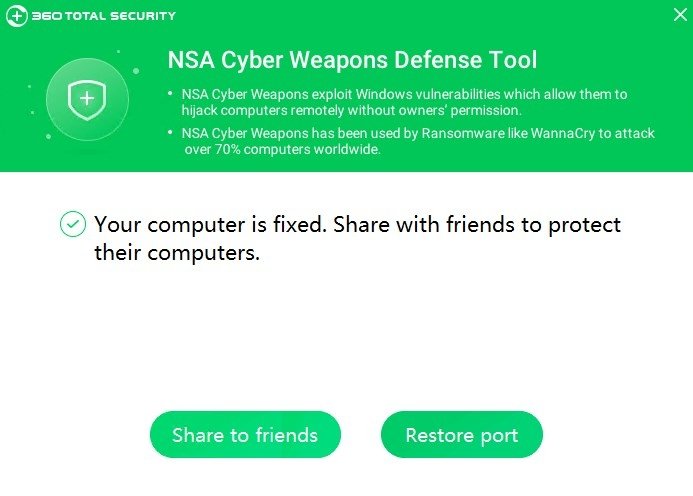Click the white shield plus icon
The width and height of the screenshot is (693, 496).
87,99
